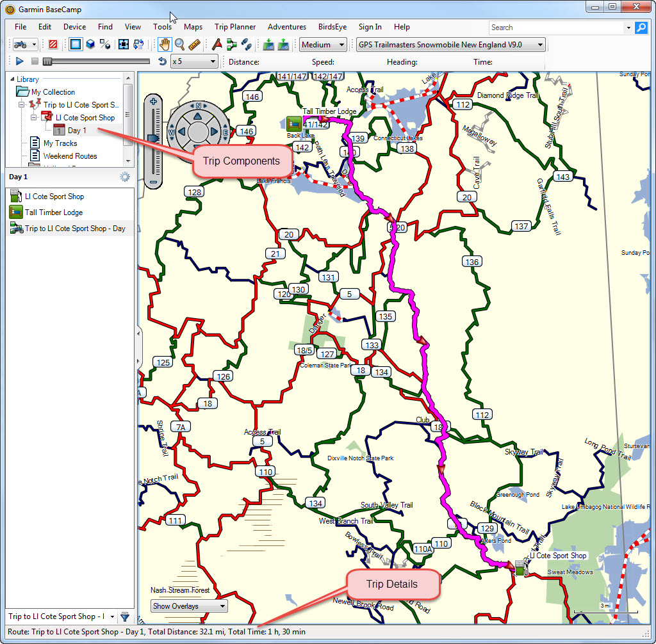656x644 pixels.
Task: Click the filter funnel icon
Action: click(125, 617)
